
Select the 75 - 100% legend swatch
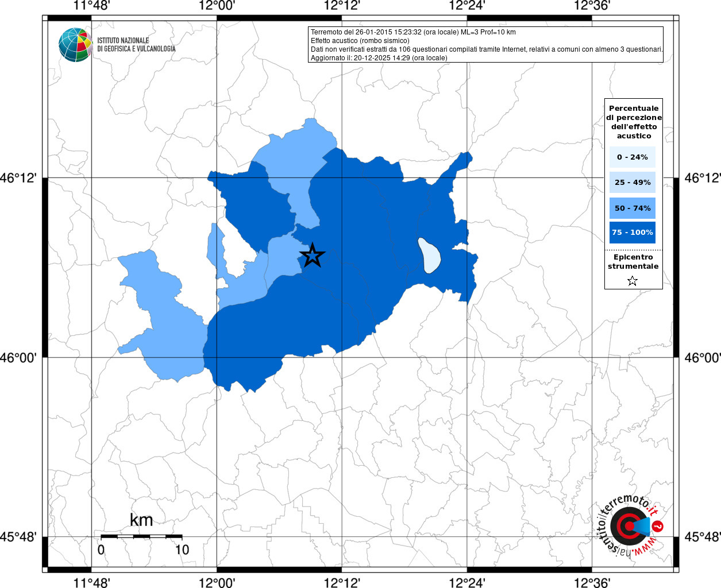[633, 233]
